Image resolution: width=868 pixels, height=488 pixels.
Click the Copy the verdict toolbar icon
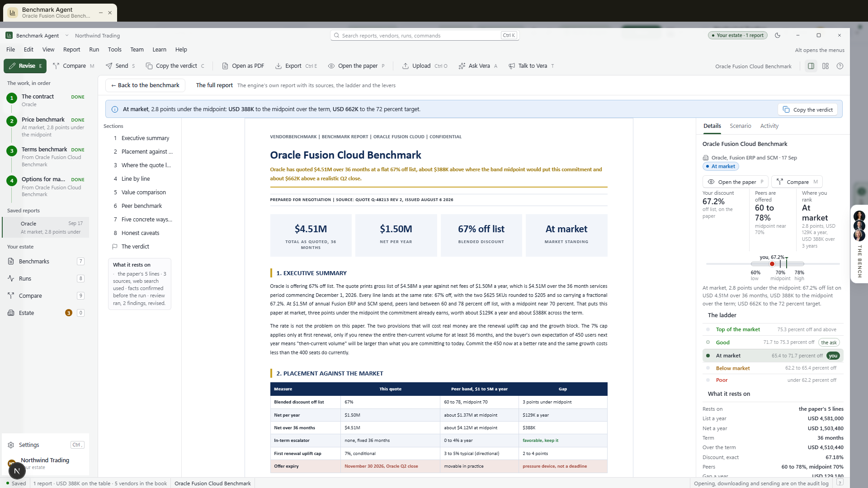point(149,66)
